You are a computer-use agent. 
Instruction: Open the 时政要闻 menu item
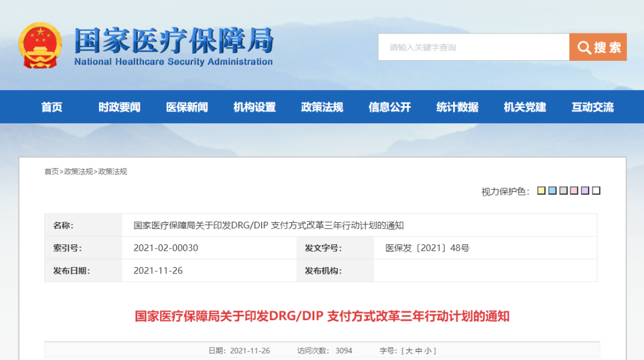pyautogui.click(x=119, y=107)
